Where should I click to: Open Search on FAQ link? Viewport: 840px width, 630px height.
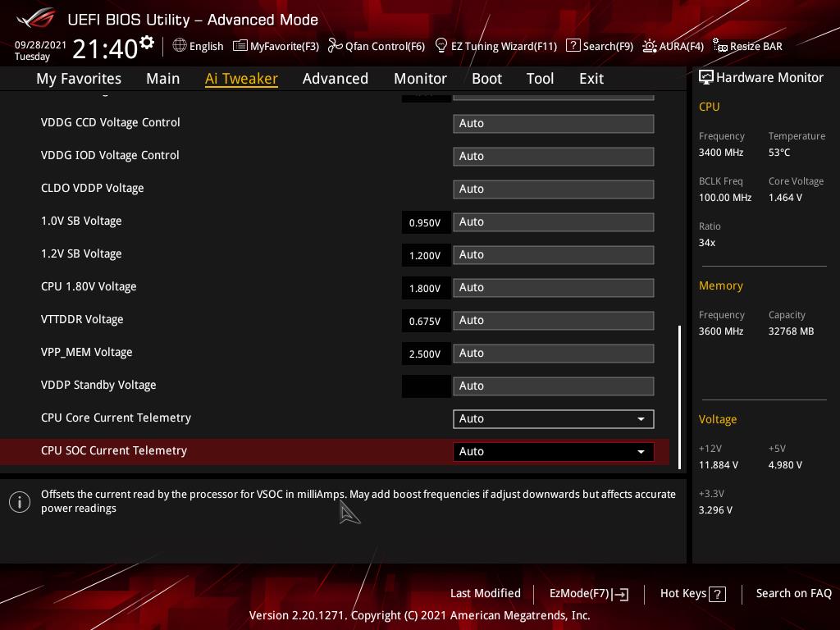pyautogui.click(x=793, y=593)
